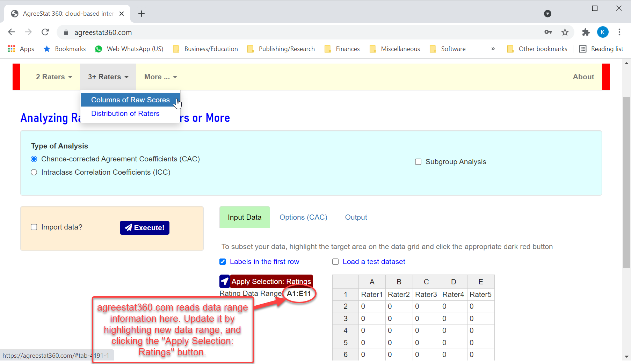Click the Rater3 header cell
The height and width of the screenshot is (364, 631).
coord(426,294)
